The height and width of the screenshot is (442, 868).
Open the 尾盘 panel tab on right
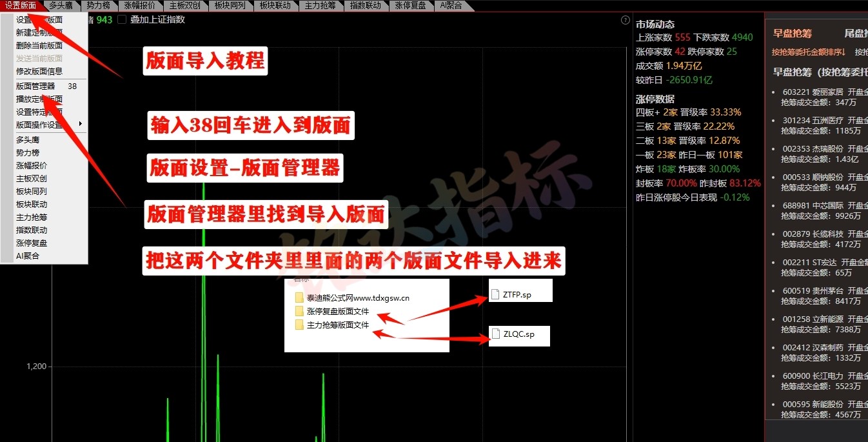pyautogui.click(x=856, y=34)
